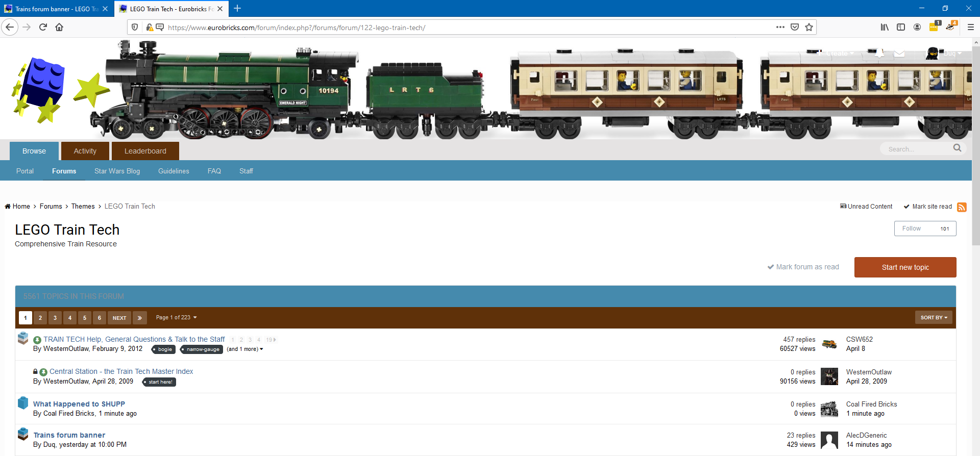Jump to last page with double-arrow
The width and height of the screenshot is (980, 456).
pyautogui.click(x=140, y=318)
